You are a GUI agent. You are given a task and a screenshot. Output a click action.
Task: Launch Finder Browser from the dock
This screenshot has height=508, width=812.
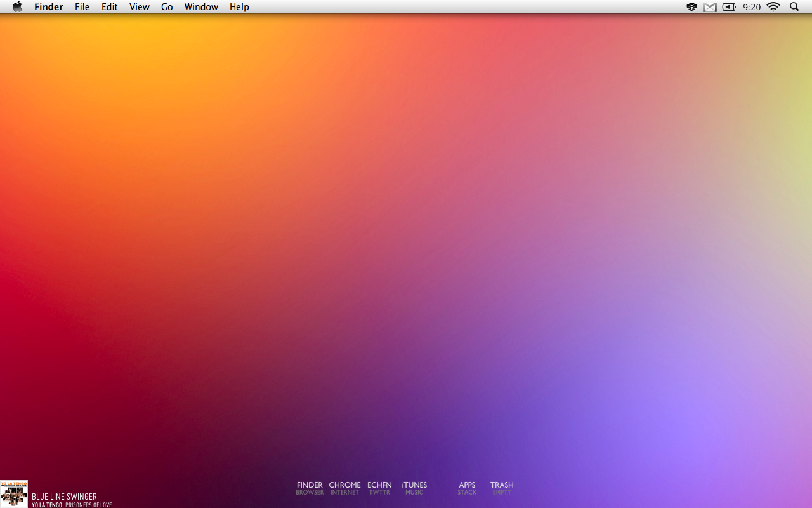(x=310, y=488)
